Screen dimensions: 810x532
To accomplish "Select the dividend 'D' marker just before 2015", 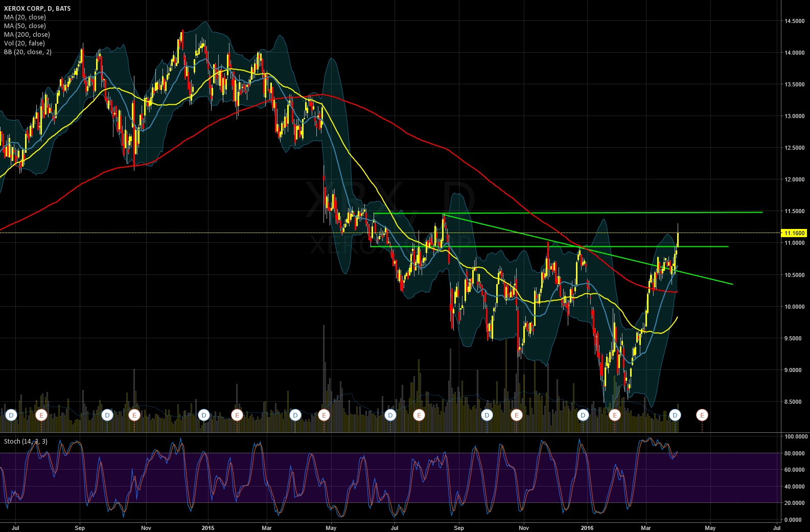I will point(204,415).
